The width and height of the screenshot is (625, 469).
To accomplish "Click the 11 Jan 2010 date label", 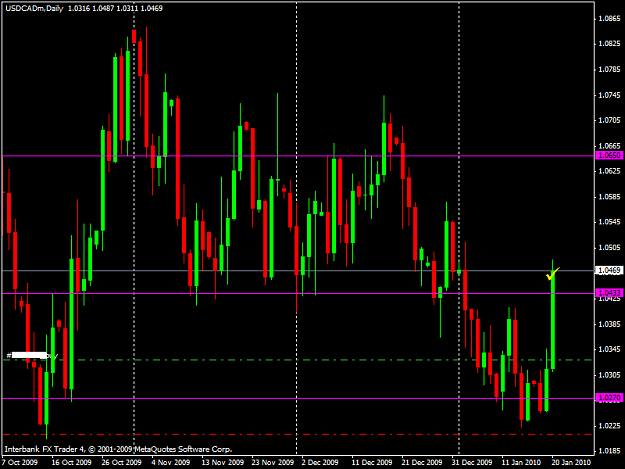I will click(521, 462).
